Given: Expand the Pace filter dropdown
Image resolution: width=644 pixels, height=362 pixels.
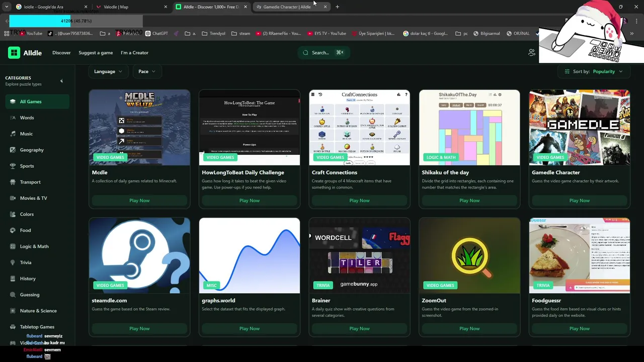Looking at the screenshot, I should [146, 71].
